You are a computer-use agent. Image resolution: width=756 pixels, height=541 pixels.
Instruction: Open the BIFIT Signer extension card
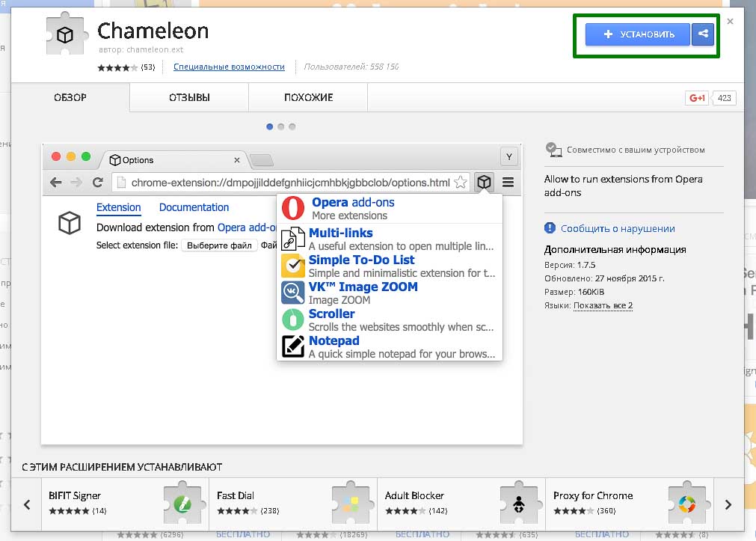tap(126, 504)
